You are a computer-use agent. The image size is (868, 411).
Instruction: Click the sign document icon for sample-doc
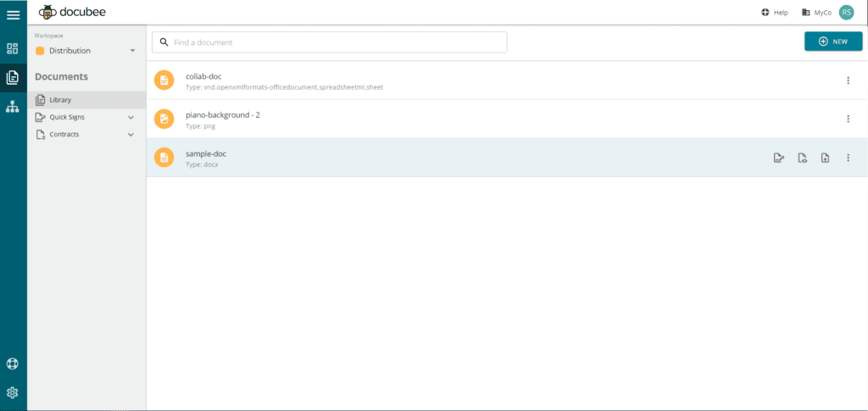(x=778, y=158)
